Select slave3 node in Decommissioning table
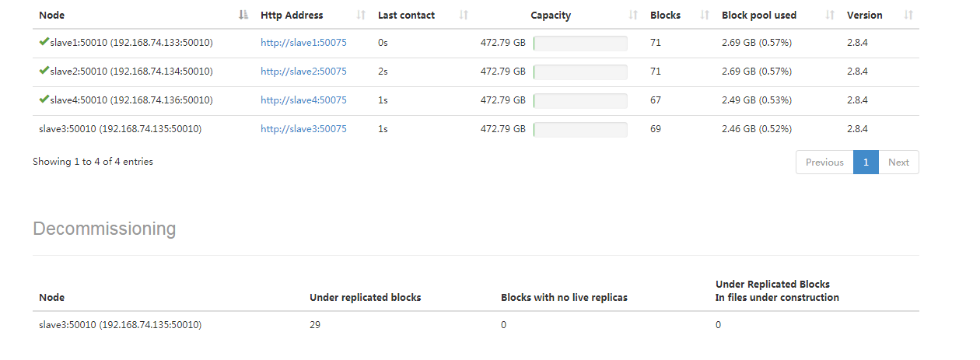 click(120, 325)
